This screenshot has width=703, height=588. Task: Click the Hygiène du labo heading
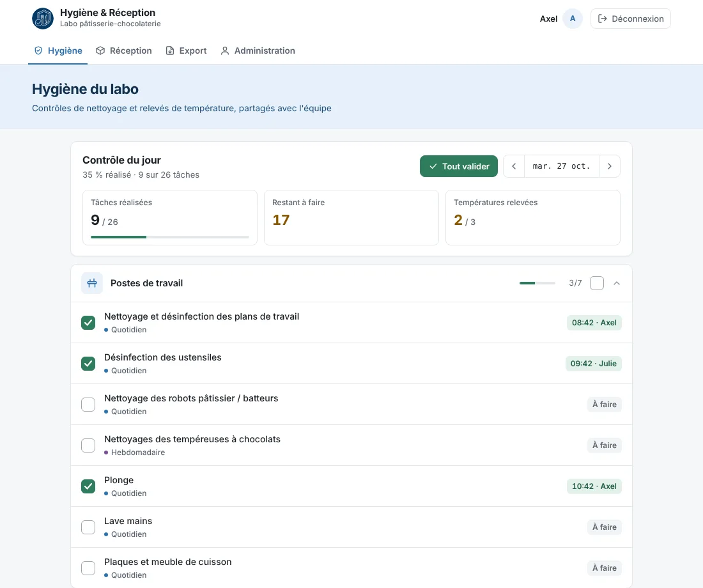[85, 89]
